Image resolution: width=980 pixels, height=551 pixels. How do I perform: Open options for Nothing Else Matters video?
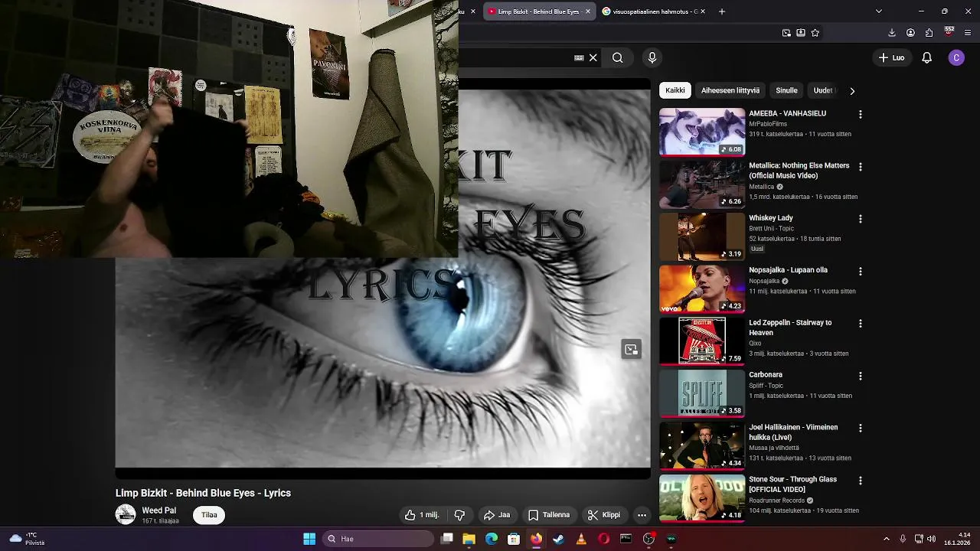click(860, 166)
